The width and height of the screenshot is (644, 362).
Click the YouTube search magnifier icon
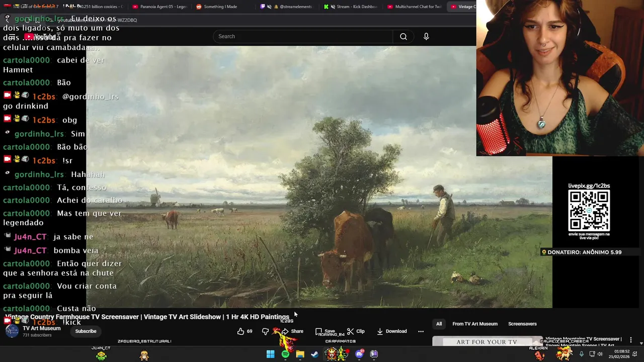(404, 36)
